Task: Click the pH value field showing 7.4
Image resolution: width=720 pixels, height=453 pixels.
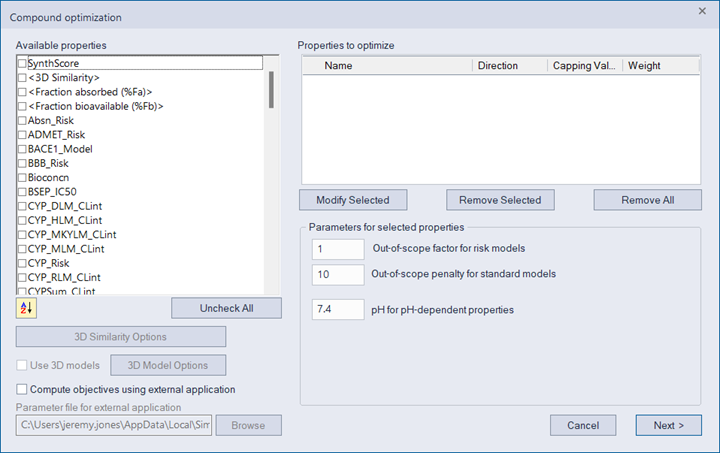Action: [338, 309]
